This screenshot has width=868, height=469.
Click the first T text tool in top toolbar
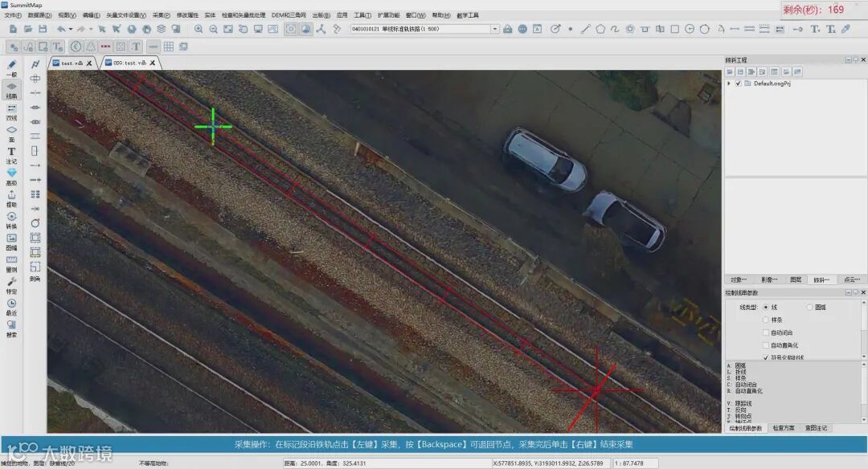[815, 29]
